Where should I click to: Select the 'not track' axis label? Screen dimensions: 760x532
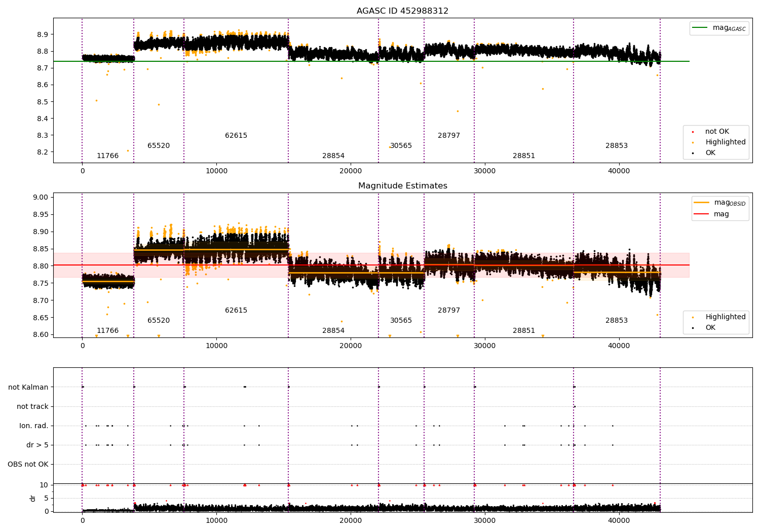click(x=32, y=406)
